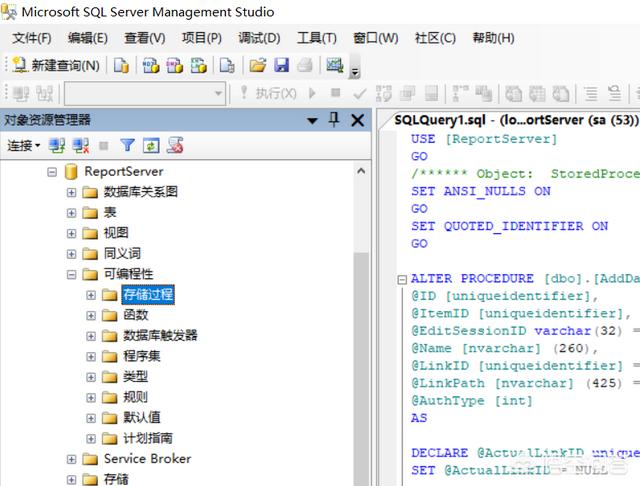
Task: Open the Tools (工具) menu
Action: click(317, 38)
